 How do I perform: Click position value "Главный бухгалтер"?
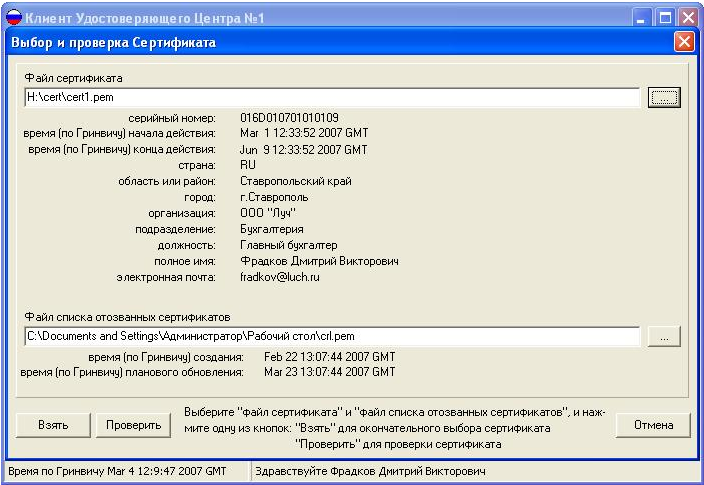pyautogui.click(x=289, y=245)
